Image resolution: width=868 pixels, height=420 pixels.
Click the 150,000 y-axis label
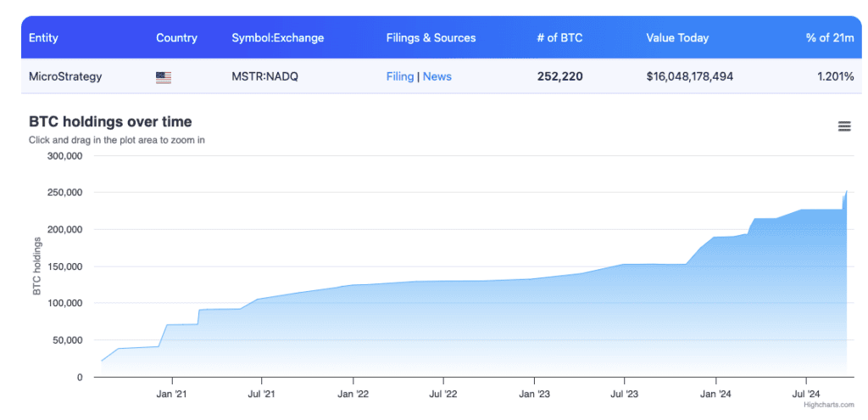click(x=64, y=266)
